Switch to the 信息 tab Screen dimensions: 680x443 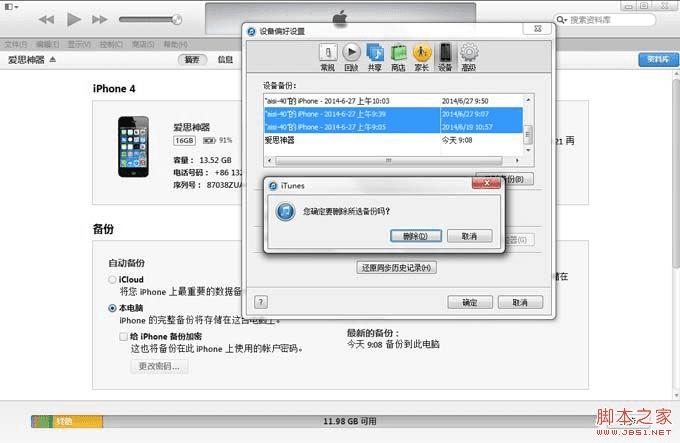(x=225, y=59)
